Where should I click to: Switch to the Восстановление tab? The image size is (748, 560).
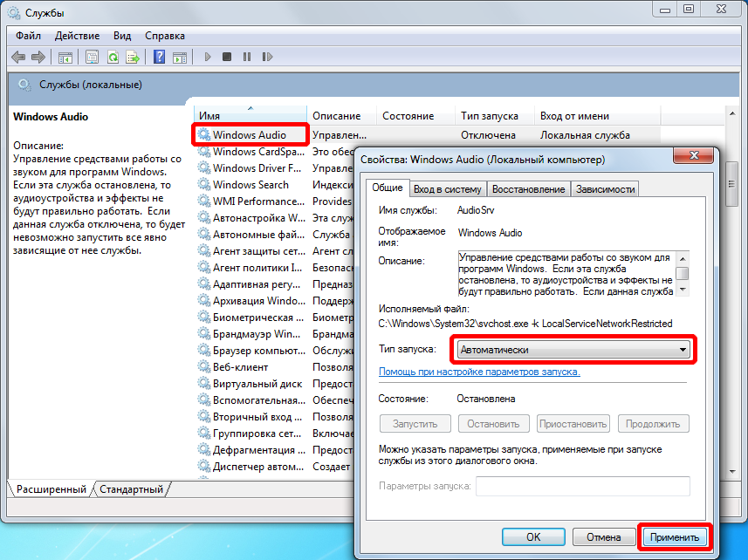click(529, 189)
